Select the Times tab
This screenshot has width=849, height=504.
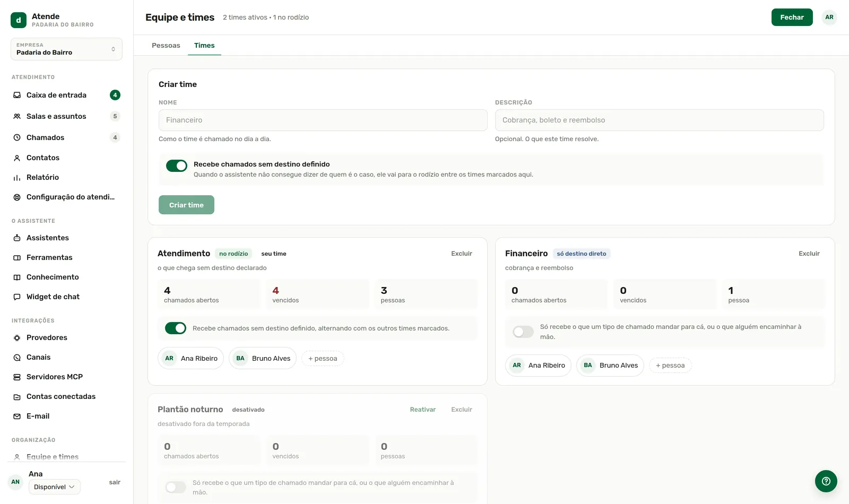(x=204, y=45)
